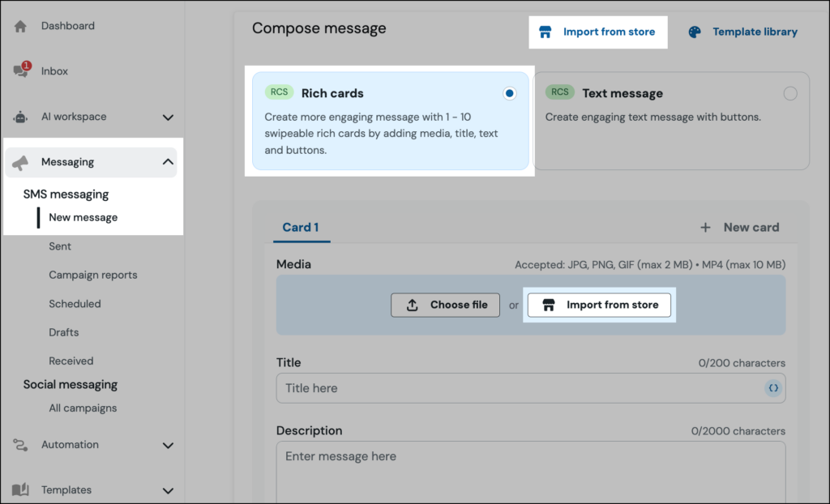Click the variable braces icon in Title field
Viewport: 830px width, 504px height.
(773, 388)
